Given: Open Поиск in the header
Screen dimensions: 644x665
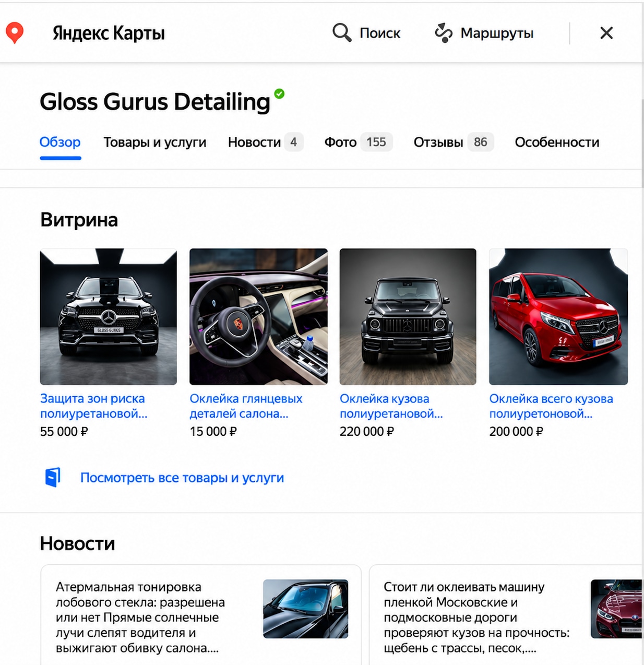Looking at the screenshot, I should click(x=380, y=33).
